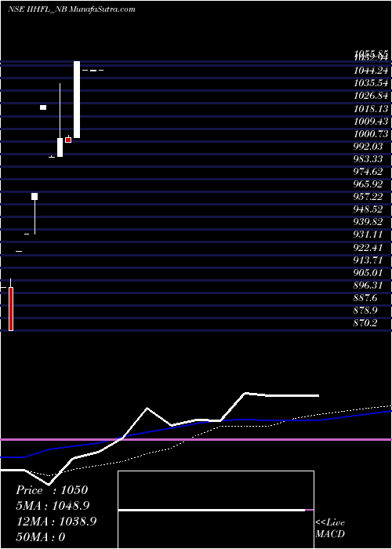This screenshot has height=549, width=392.
Task: Click the 931.11 price axis label
Action: 368,235
